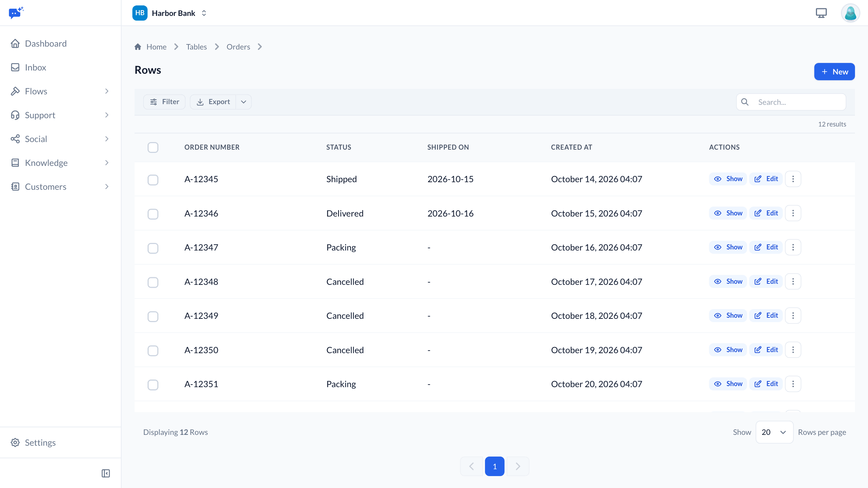Click the Shipped On column header
The image size is (868, 488).
point(448,147)
